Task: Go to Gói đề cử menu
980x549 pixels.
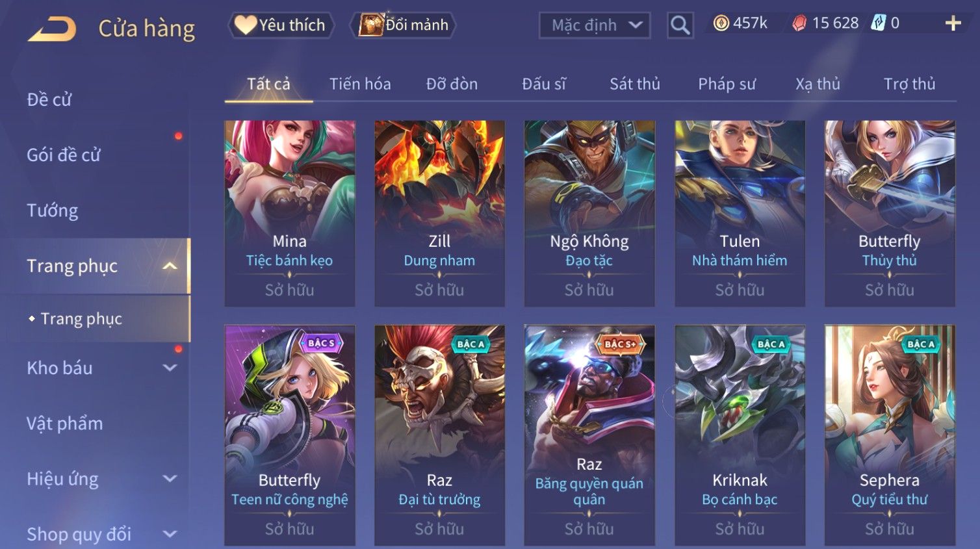Action: coord(64,155)
